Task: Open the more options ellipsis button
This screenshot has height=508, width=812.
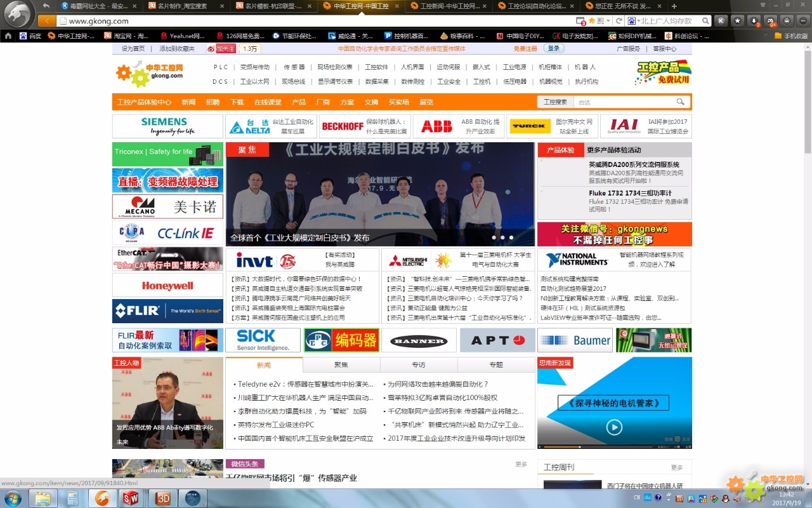Action: (x=802, y=21)
